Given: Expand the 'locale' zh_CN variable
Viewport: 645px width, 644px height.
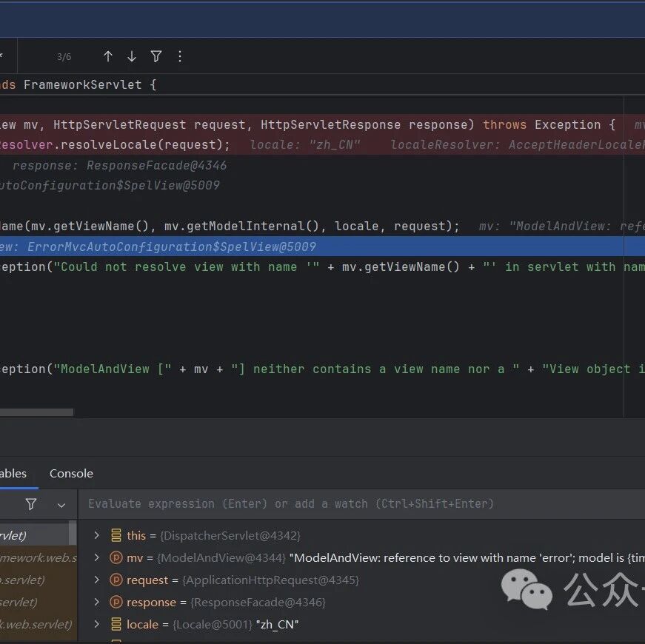Looking at the screenshot, I should click(x=97, y=624).
